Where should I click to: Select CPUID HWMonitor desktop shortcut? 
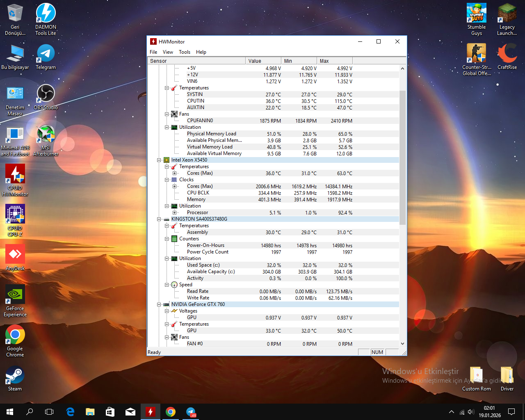(15, 180)
